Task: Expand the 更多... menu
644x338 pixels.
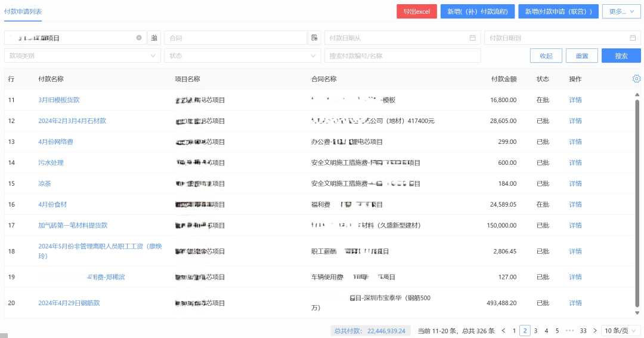Action: [x=621, y=11]
